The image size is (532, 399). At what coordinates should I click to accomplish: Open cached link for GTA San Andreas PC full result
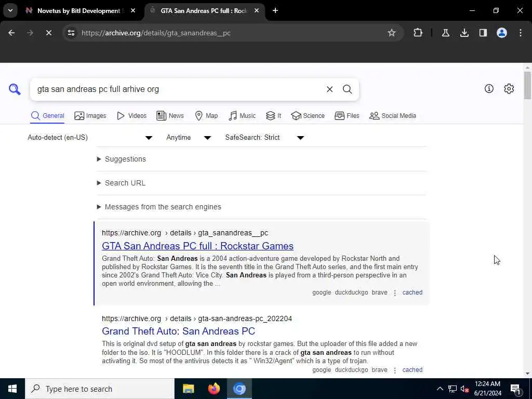tap(412, 292)
